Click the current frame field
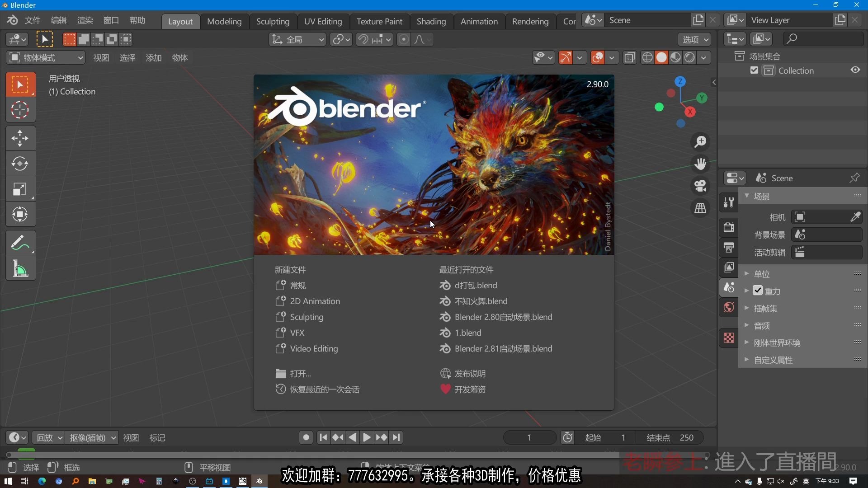868x488 pixels. (x=529, y=437)
